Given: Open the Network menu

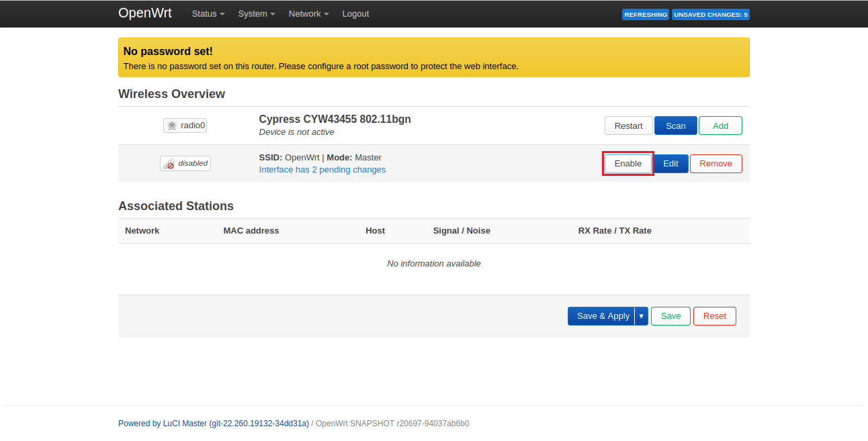Looking at the screenshot, I should (308, 13).
